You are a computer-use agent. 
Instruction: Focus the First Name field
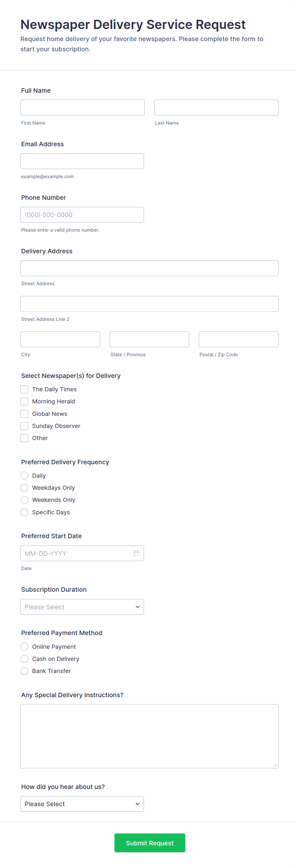(82, 107)
